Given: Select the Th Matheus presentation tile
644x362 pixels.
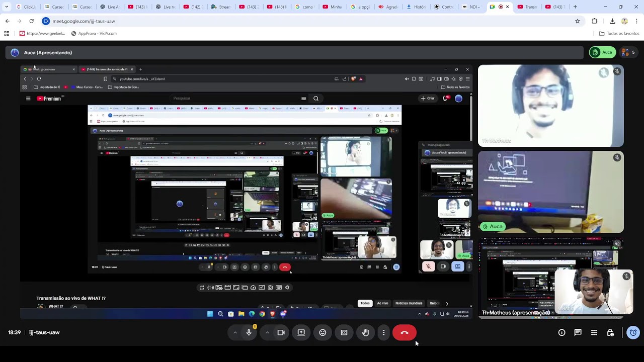Looking at the screenshot, I should point(551,277).
